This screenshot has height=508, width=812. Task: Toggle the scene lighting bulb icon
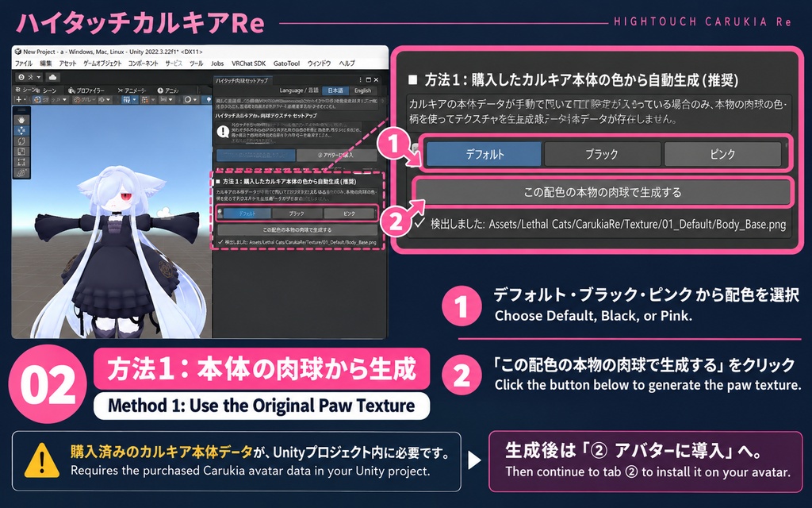209,99
